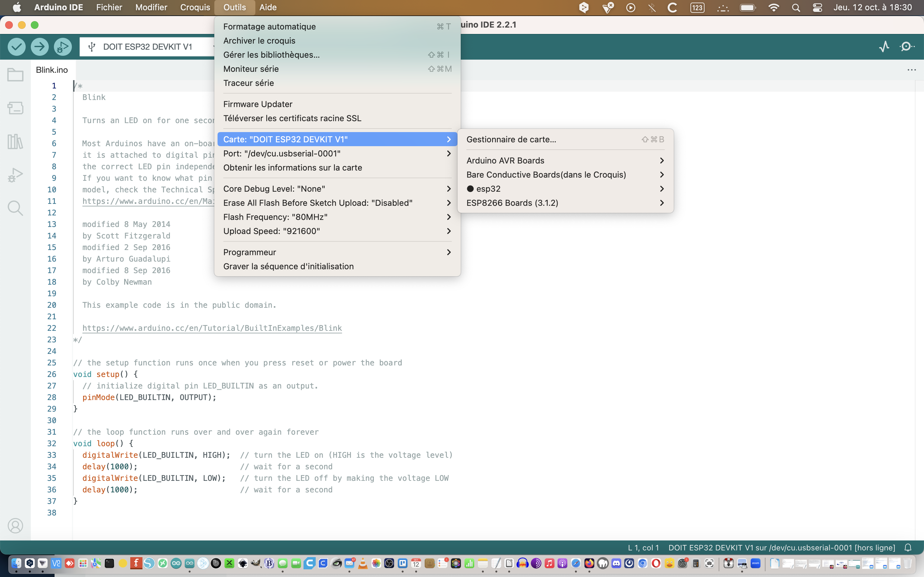Start the debugger from the toolbar

(63, 46)
